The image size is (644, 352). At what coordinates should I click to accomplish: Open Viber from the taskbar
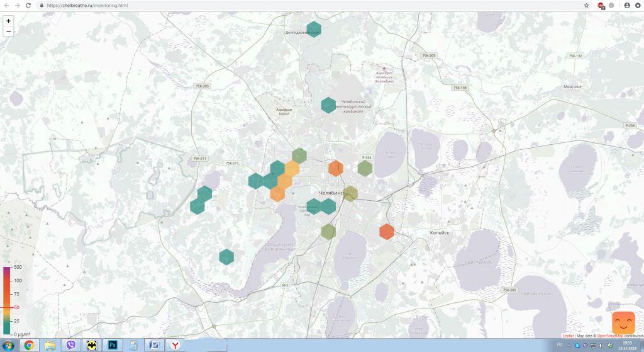70,345
